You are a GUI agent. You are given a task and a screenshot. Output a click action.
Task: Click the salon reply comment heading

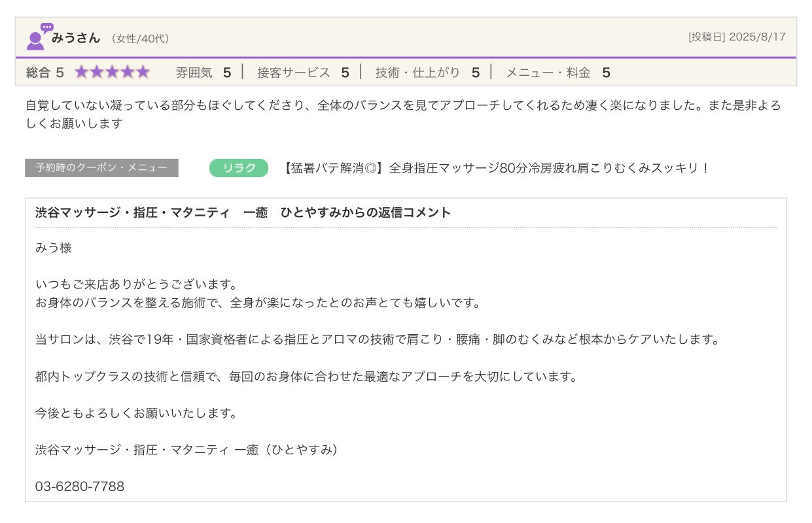243,212
